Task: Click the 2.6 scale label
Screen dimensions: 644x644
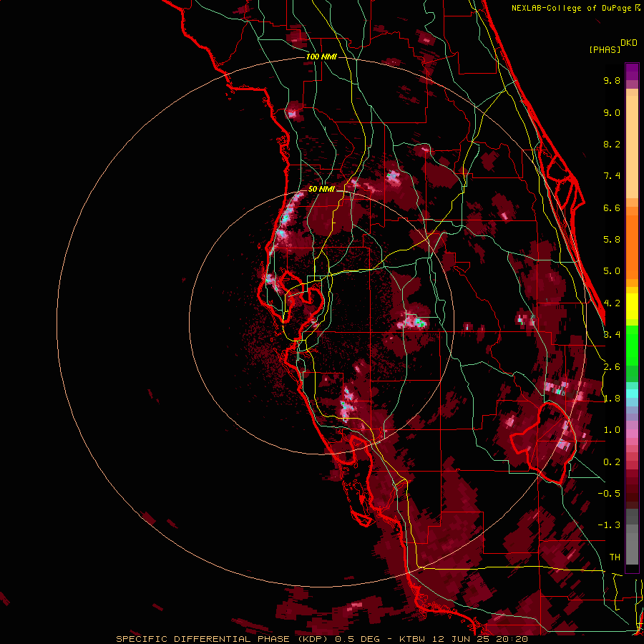Action: (x=612, y=367)
